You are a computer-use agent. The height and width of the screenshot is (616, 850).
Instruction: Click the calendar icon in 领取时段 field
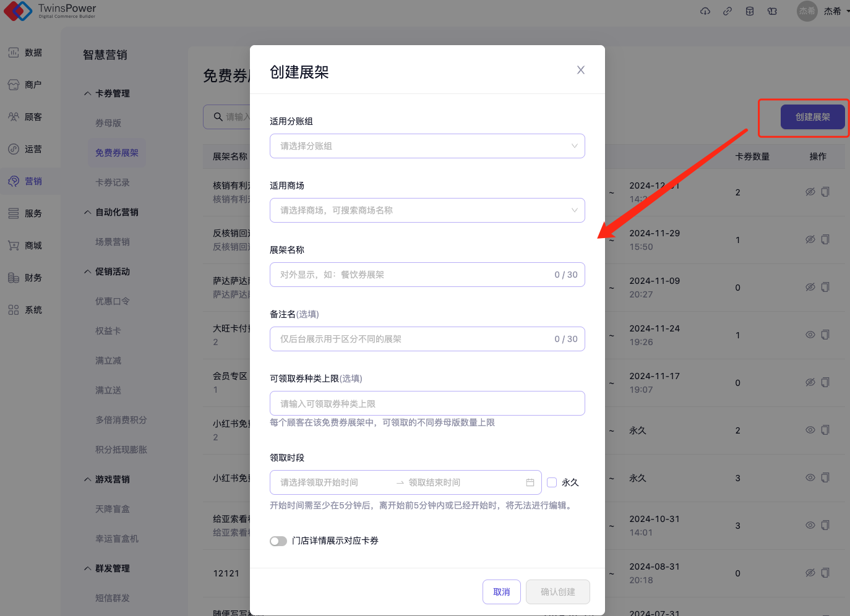tap(530, 482)
